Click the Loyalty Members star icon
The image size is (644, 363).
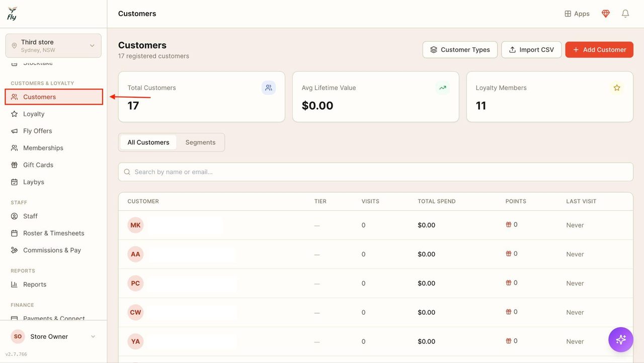[617, 88]
